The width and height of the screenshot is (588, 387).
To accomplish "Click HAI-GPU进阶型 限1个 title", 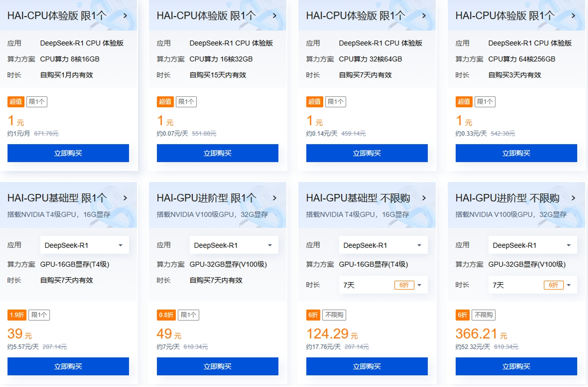I will click(x=206, y=198).
